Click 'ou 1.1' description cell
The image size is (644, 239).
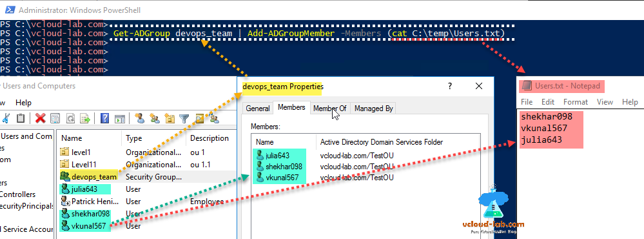pyautogui.click(x=200, y=165)
